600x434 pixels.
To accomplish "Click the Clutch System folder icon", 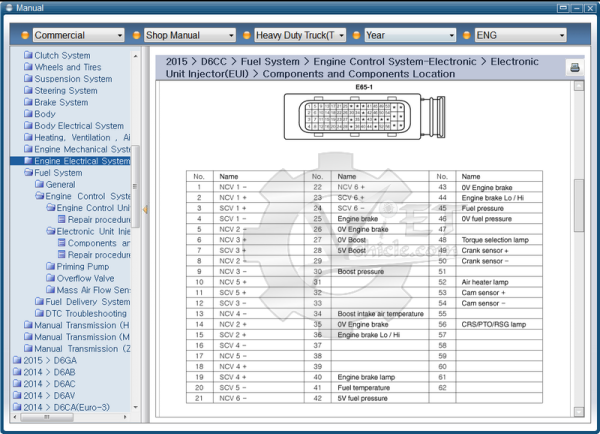I will coord(28,56).
